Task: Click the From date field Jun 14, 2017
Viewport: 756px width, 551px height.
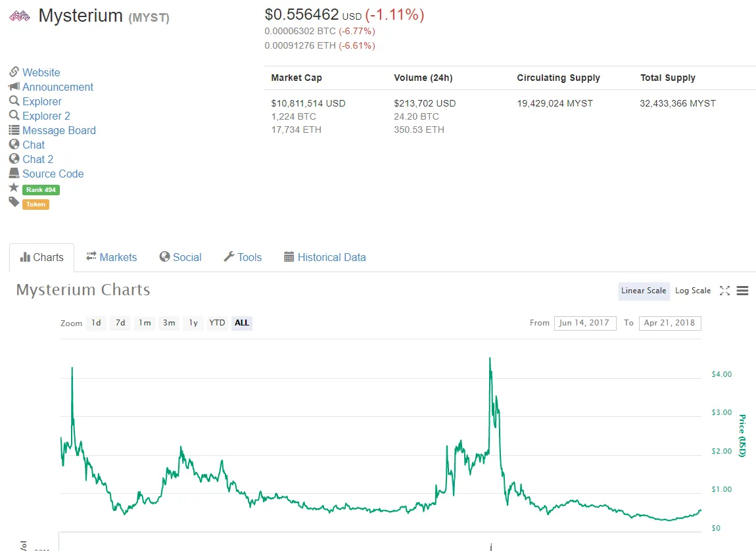Action: 585,323
